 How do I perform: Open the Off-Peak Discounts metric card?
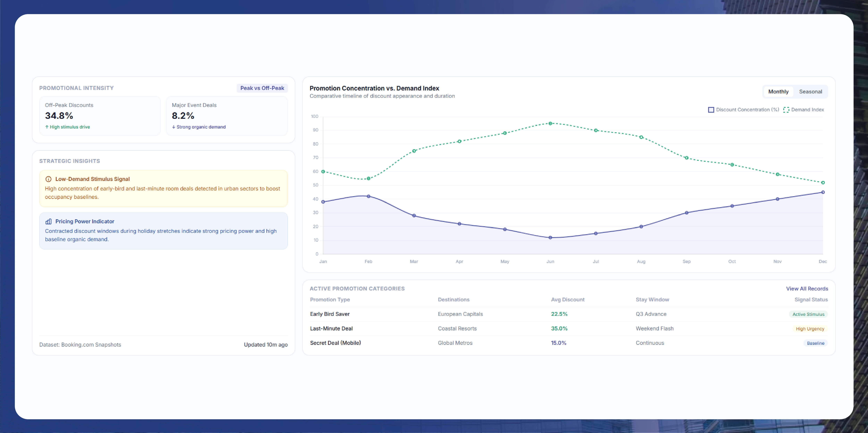(x=100, y=116)
